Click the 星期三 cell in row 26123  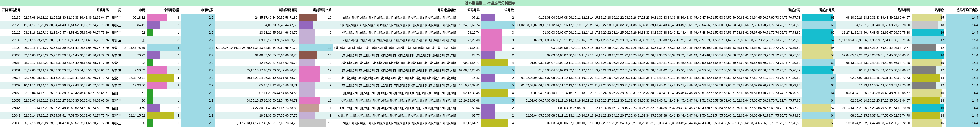click(x=116, y=25)
